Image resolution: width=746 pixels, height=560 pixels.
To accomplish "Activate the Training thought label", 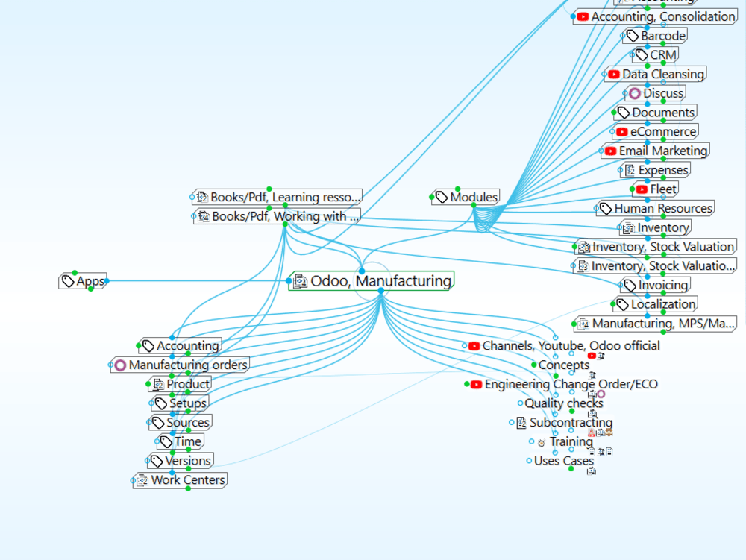I will coord(571,442).
